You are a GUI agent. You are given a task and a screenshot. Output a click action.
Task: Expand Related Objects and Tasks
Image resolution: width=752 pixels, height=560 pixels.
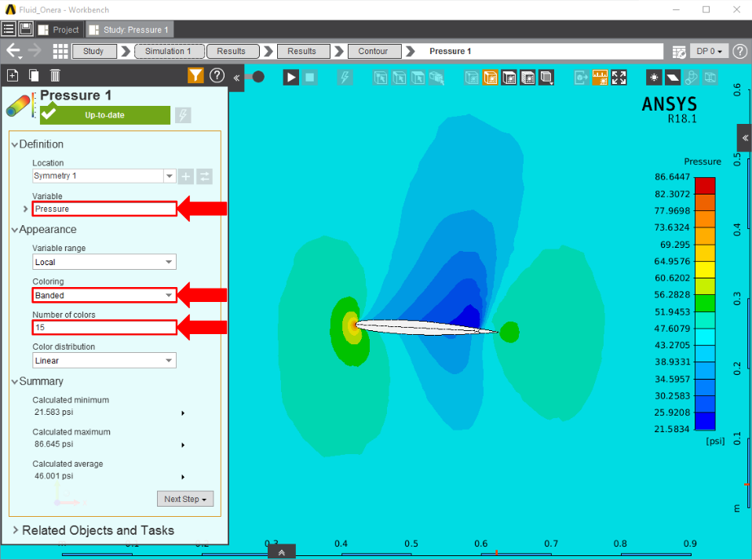click(x=16, y=530)
